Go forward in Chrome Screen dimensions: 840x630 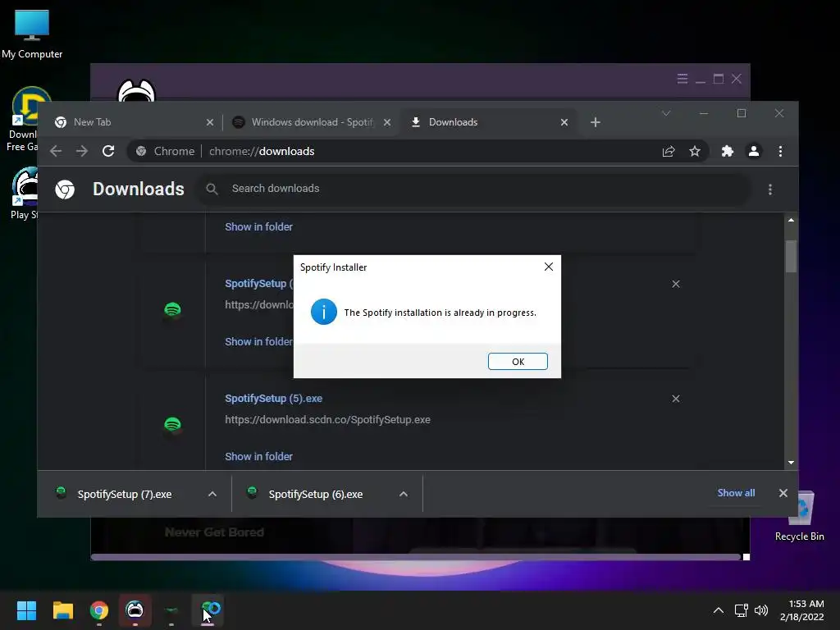click(x=81, y=151)
